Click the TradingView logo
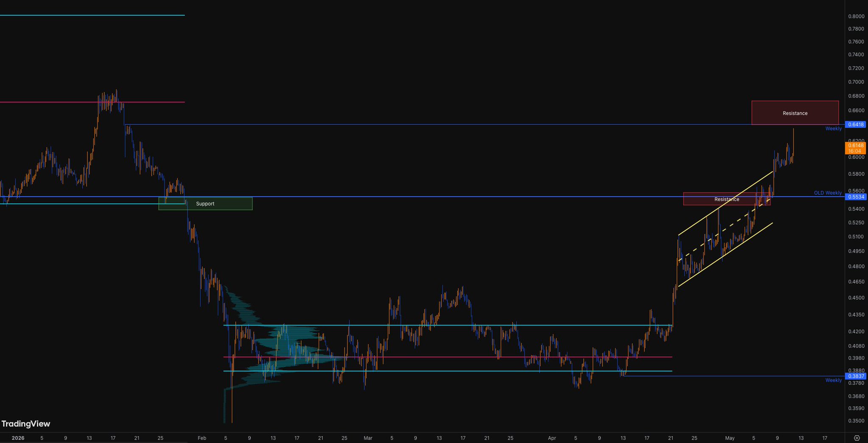This screenshot has height=443, width=868. point(26,423)
